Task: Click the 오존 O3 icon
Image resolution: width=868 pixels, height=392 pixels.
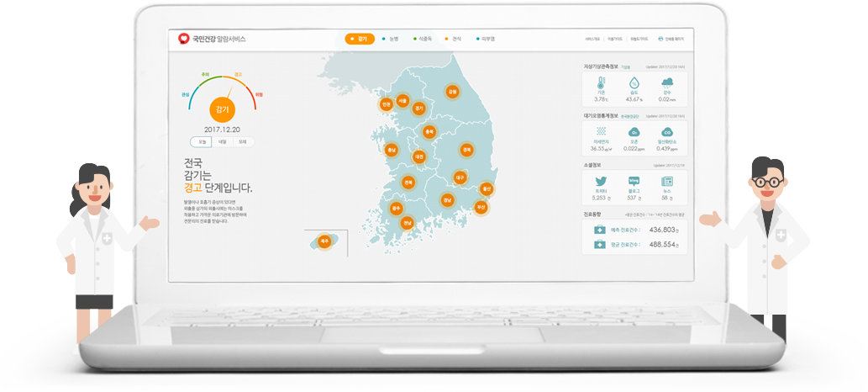Action: click(634, 132)
